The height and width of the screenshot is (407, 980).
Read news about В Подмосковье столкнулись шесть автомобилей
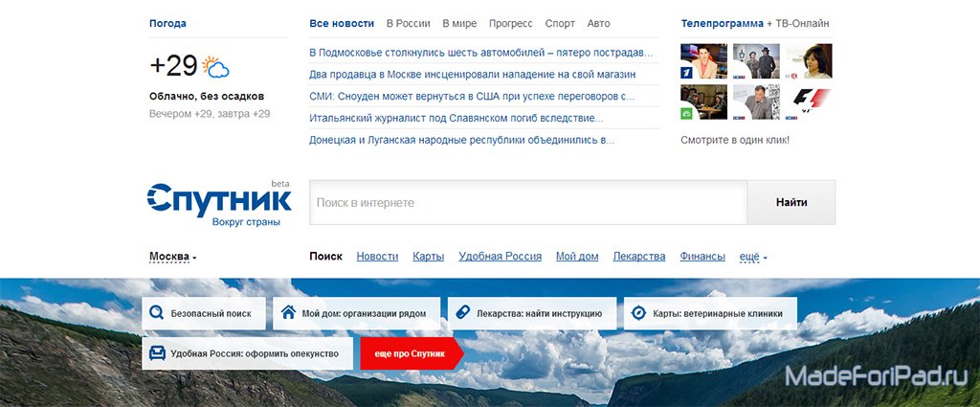click(480, 53)
